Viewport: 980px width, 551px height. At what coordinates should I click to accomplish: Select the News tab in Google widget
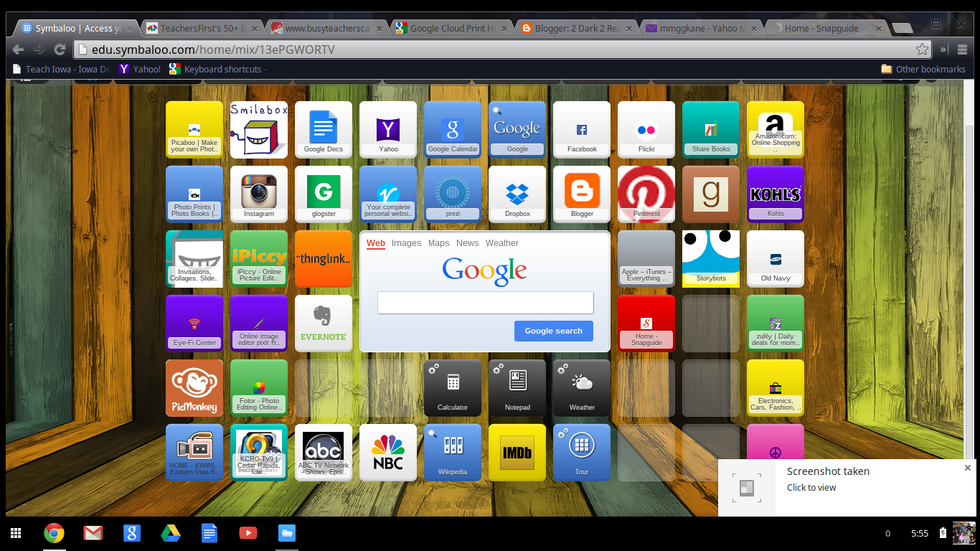[x=468, y=243]
